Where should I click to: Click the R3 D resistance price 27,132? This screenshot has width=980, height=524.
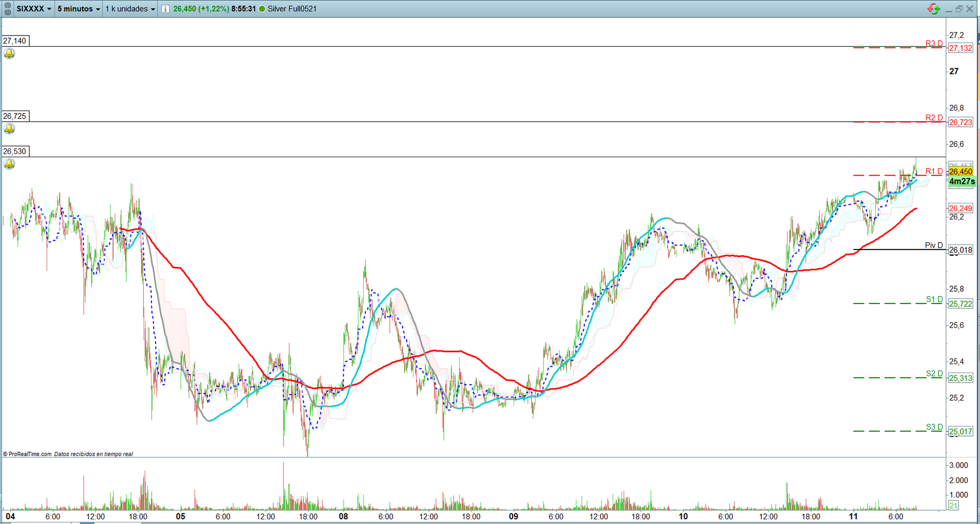click(961, 48)
